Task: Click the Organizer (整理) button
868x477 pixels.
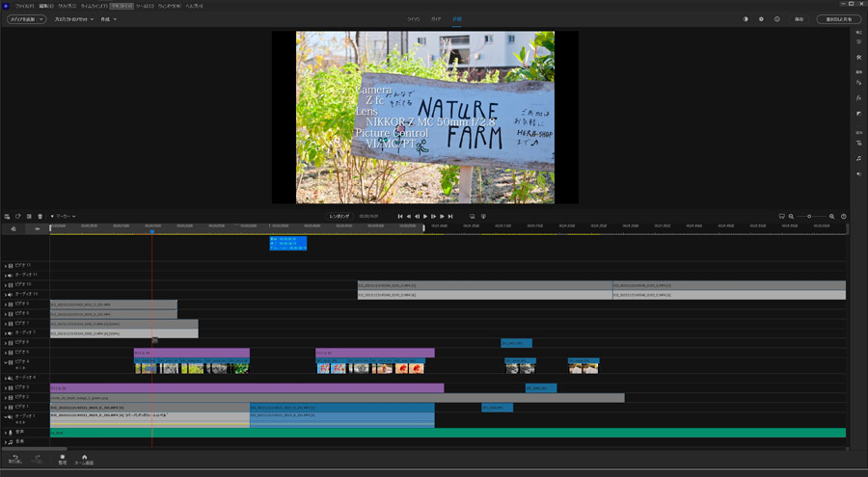Action: tap(62, 460)
